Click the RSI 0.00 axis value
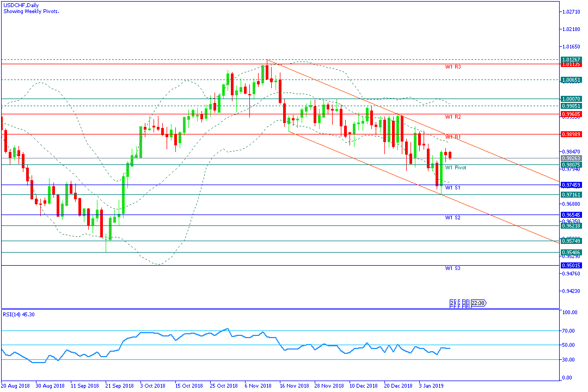Image resolution: width=588 pixels, height=392 pixels. point(568,378)
